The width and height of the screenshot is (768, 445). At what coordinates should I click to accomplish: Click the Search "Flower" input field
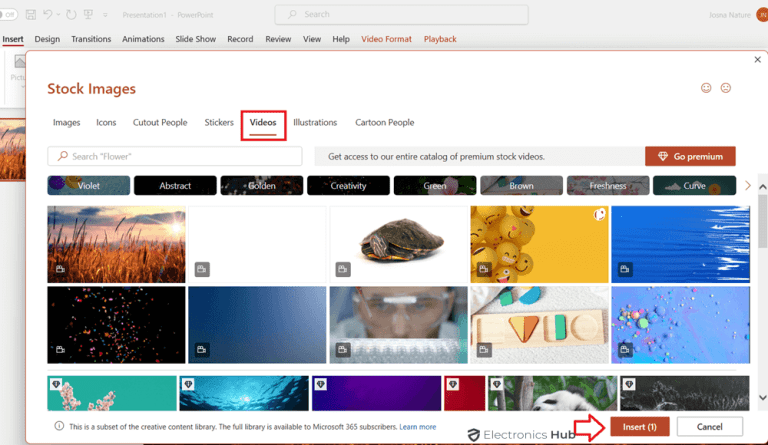click(175, 156)
